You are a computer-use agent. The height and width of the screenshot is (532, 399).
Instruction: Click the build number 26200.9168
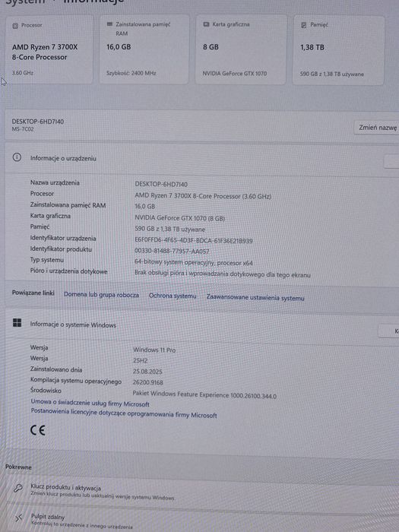click(148, 382)
